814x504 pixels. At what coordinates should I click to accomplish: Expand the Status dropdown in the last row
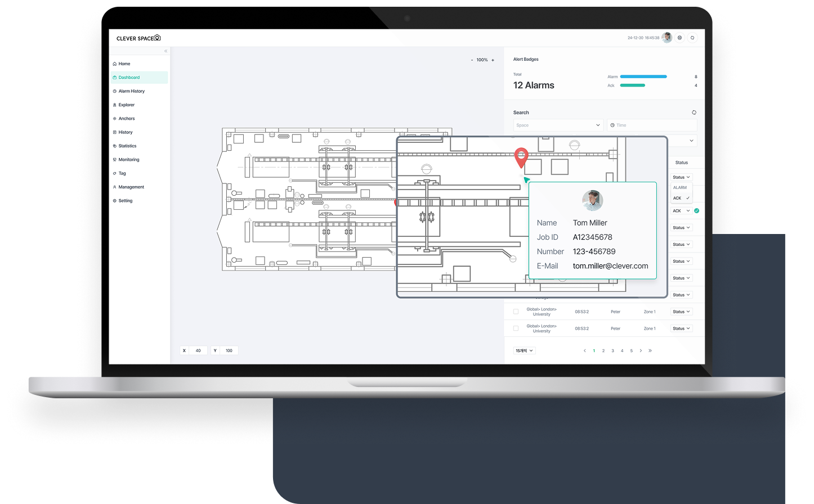(x=681, y=328)
